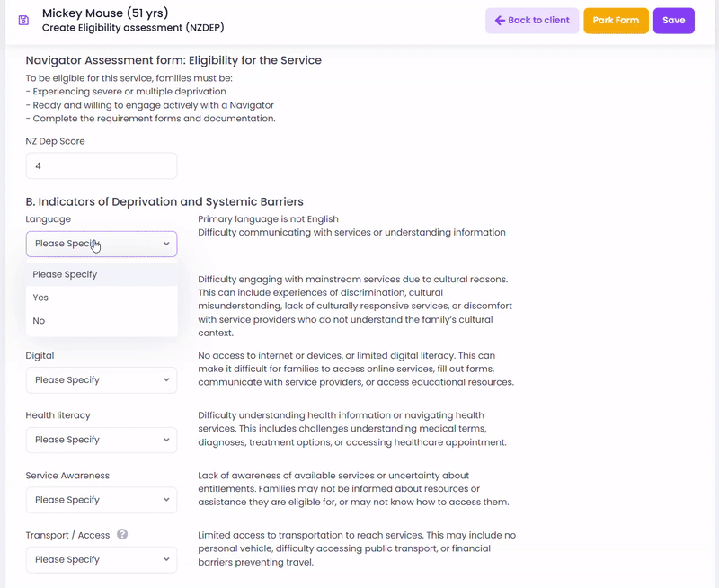Save the eligibility assessment form
The width and height of the screenshot is (719, 588).
pyautogui.click(x=673, y=21)
